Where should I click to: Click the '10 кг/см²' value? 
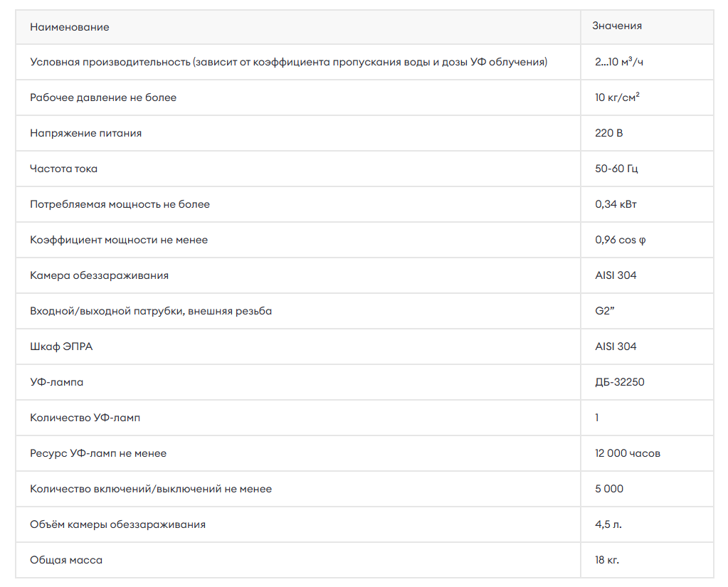pyautogui.click(x=617, y=97)
